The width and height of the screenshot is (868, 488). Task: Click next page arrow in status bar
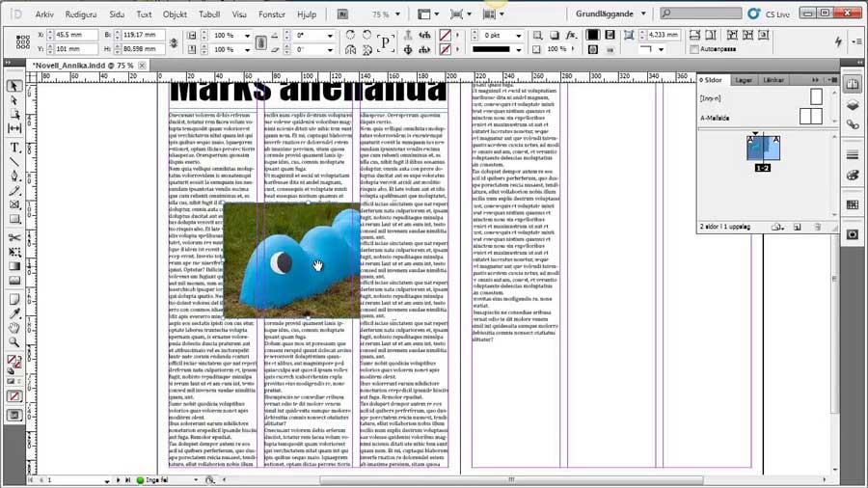(118, 480)
